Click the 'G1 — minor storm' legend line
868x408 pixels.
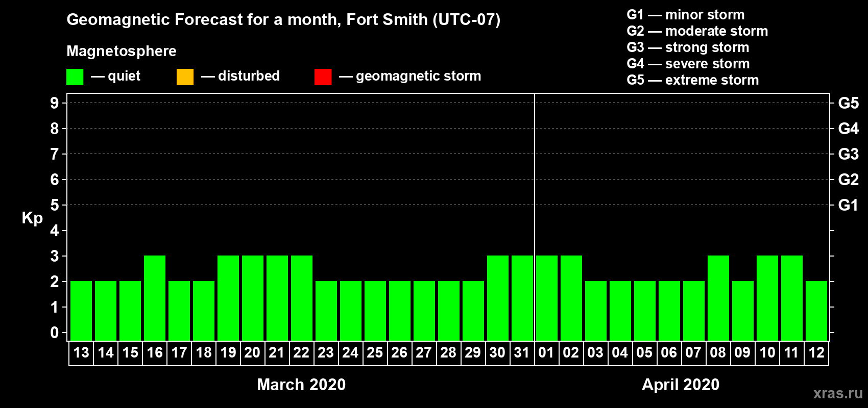click(685, 15)
